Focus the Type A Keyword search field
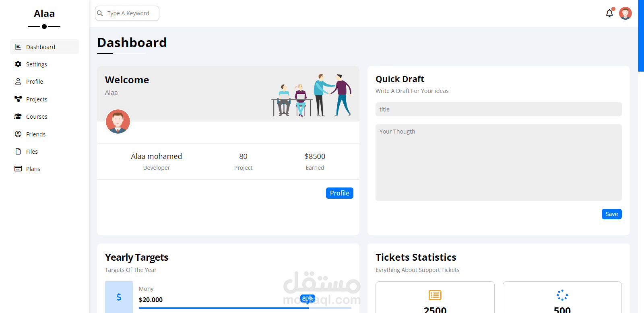Image resolution: width=644 pixels, height=313 pixels. coord(127,13)
